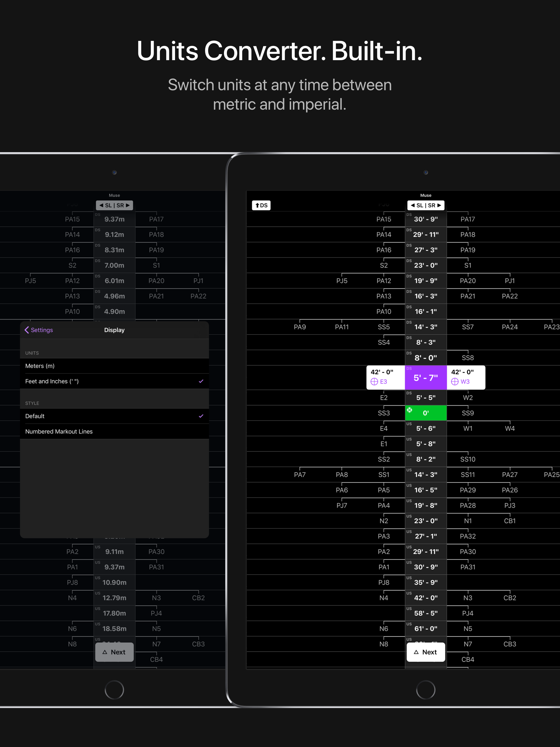This screenshot has width=560, height=747.
Task: Tap the back chevron beside Settings
Action: pos(27,330)
